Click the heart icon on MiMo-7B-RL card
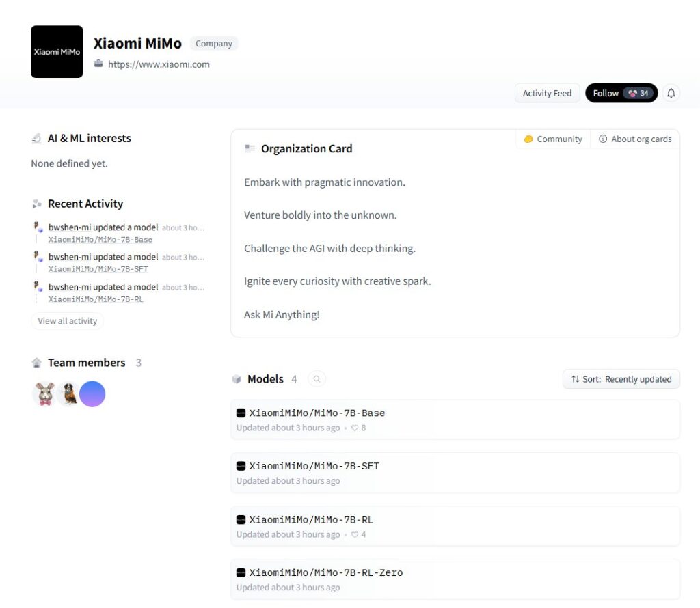 [x=355, y=534]
